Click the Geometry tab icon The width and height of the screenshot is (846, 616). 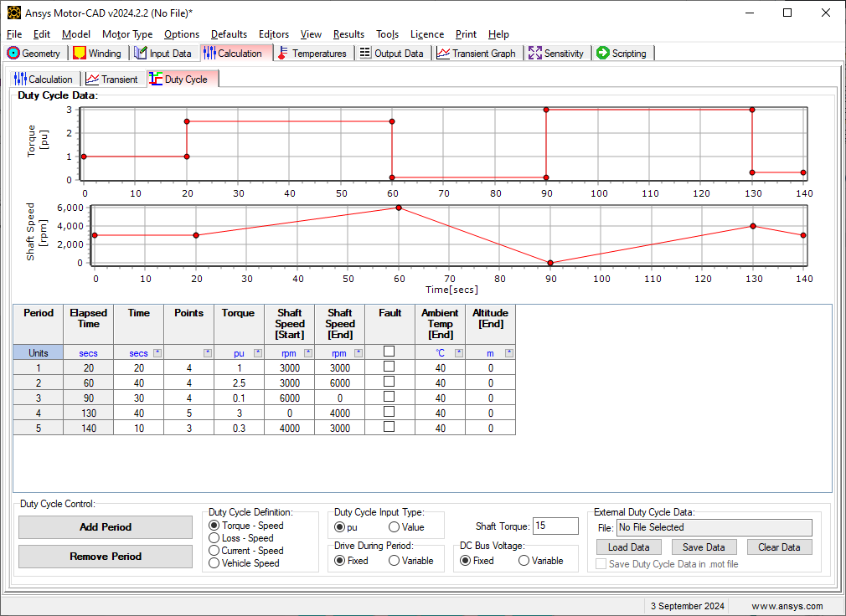13,53
